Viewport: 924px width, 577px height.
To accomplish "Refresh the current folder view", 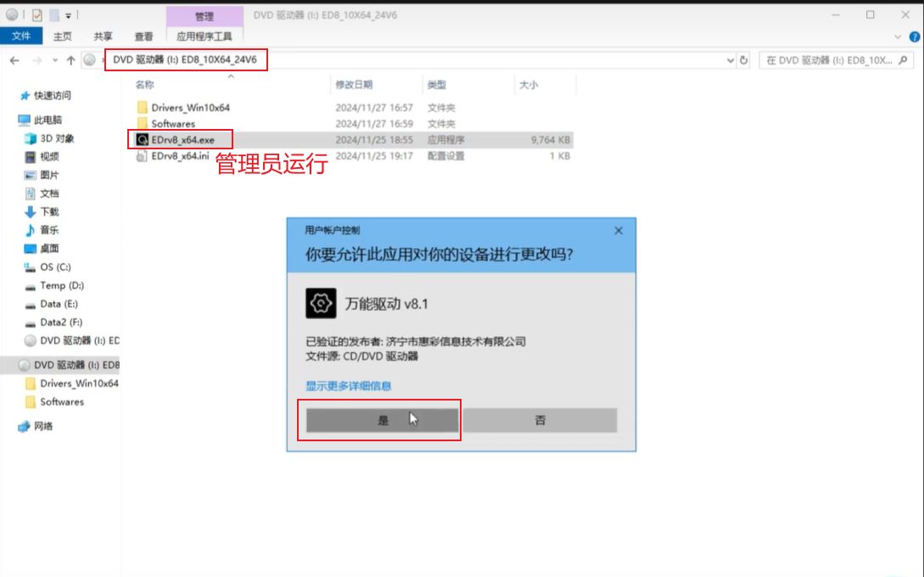I will pyautogui.click(x=744, y=60).
